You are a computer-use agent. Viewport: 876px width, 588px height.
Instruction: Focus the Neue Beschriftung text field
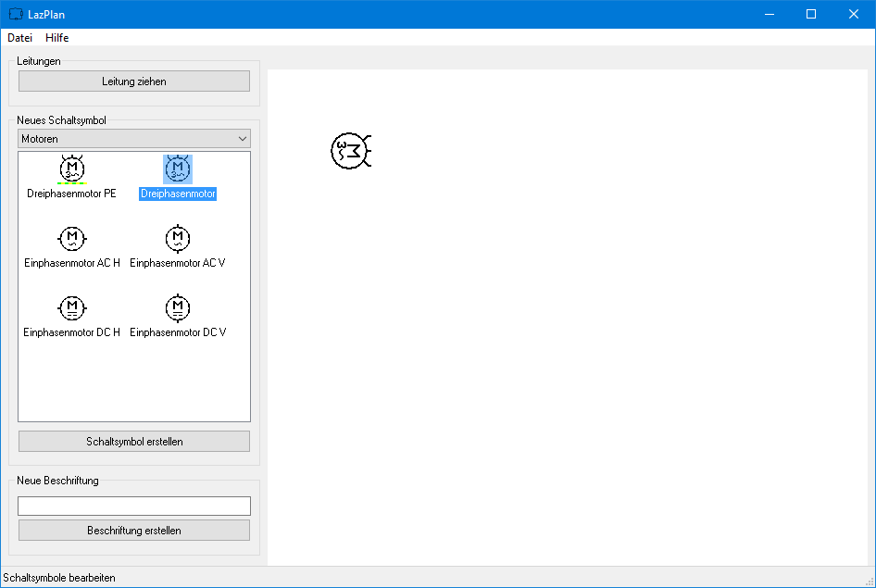coord(134,506)
